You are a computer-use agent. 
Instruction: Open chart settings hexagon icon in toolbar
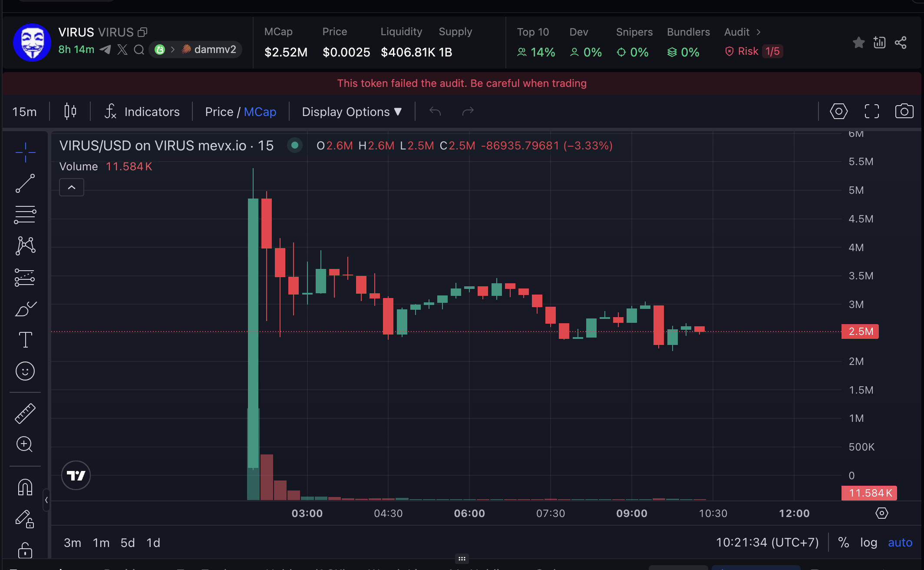pyautogui.click(x=838, y=112)
